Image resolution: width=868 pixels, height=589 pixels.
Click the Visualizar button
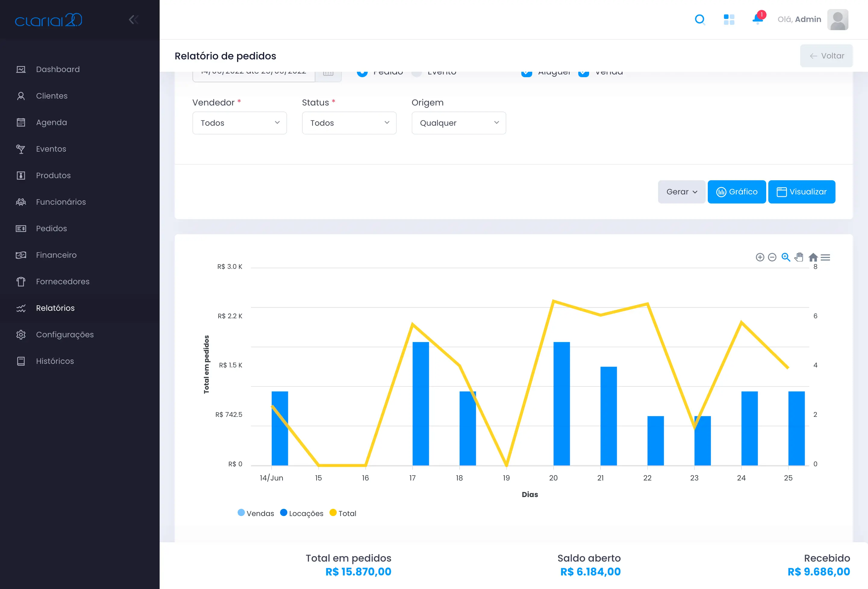802,192
